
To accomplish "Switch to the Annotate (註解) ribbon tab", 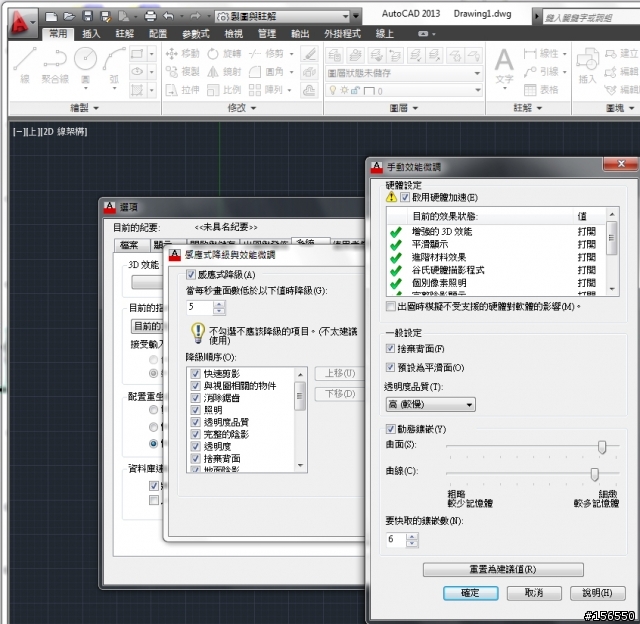I will [124, 34].
